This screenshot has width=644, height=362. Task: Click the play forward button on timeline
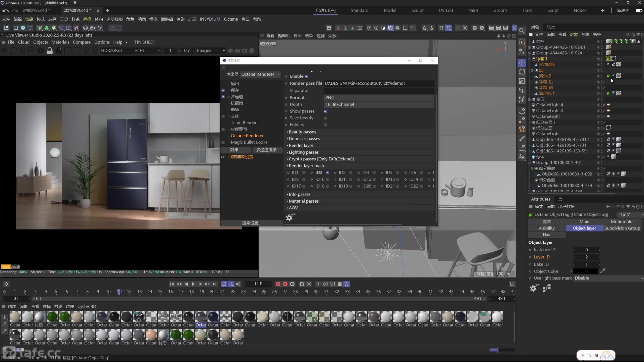click(193, 284)
